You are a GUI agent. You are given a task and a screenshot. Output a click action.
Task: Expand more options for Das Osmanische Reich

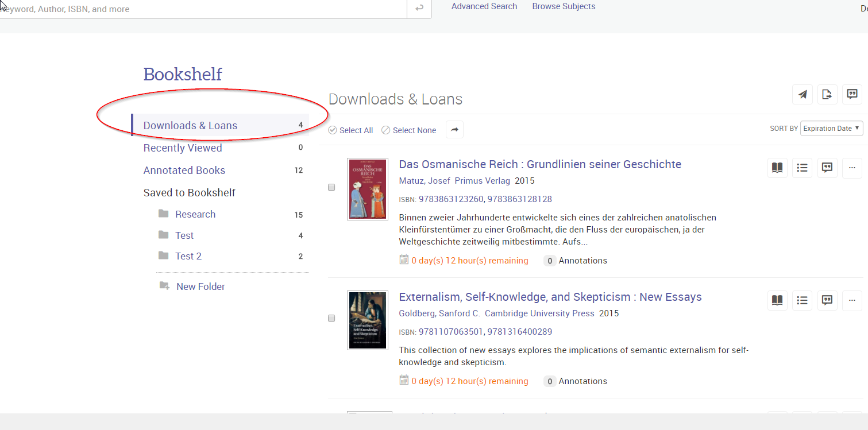pyautogui.click(x=852, y=168)
